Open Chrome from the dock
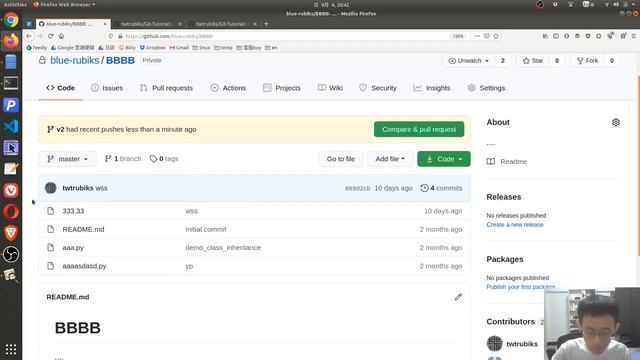 [x=11, y=20]
